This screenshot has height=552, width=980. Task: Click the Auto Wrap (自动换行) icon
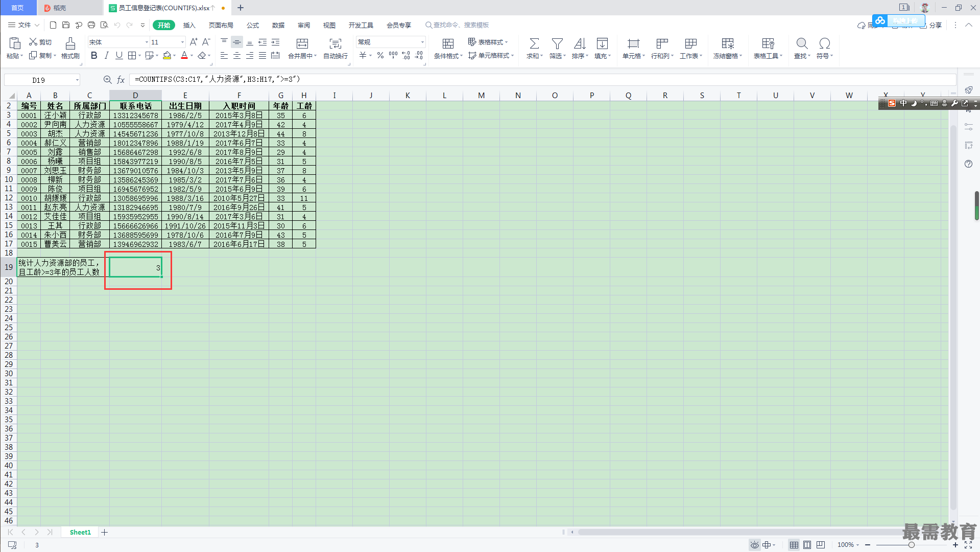click(336, 43)
